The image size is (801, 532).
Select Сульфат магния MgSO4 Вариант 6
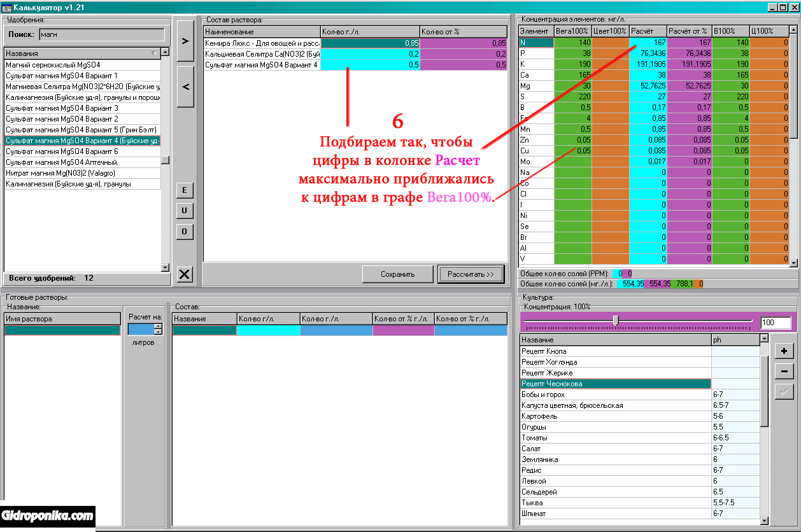pos(82,151)
